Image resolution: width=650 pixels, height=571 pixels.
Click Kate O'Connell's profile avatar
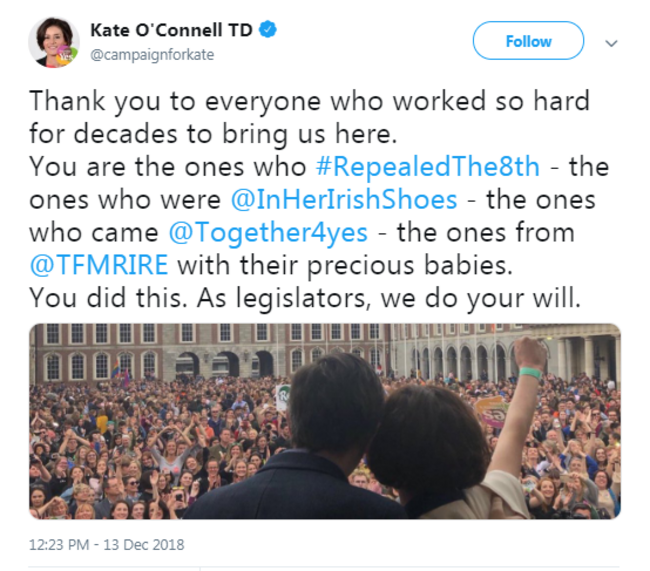(54, 42)
